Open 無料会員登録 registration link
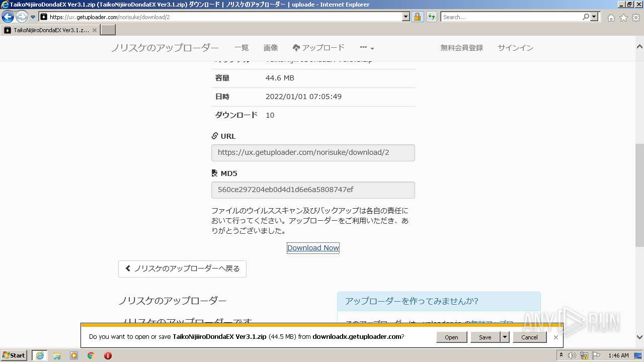Viewport: 644px width, 362px height. (462, 48)
